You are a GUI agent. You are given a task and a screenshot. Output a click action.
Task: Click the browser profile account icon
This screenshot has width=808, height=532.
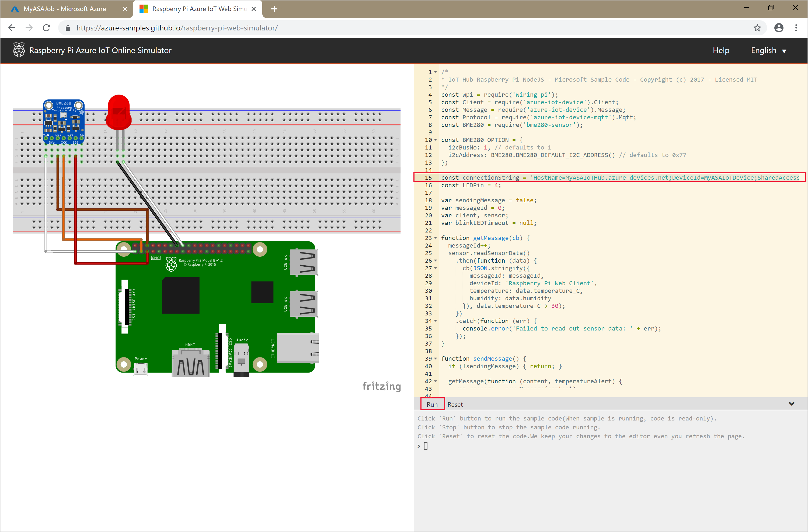[x=778, y=28]
